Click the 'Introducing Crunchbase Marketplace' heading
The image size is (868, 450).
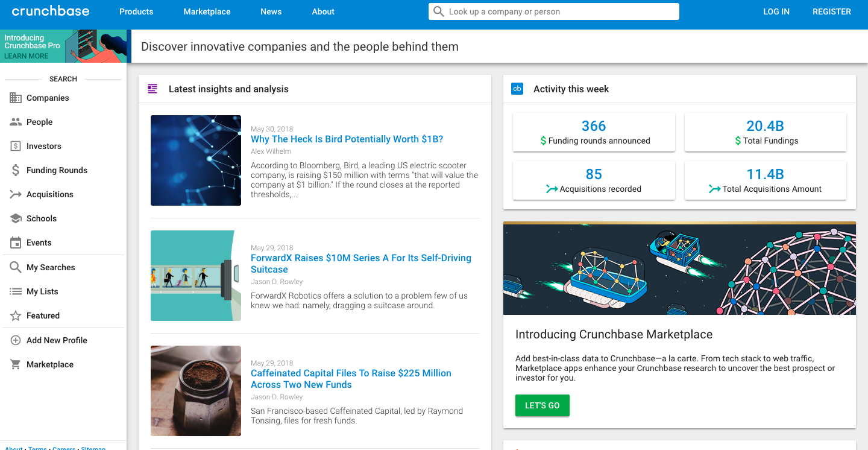614,334
